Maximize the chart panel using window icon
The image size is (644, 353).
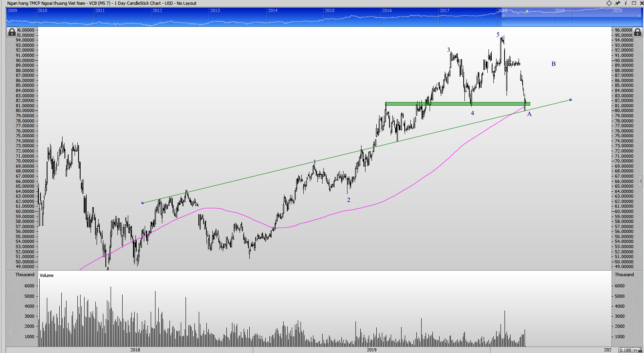click(x=634, y=3)
